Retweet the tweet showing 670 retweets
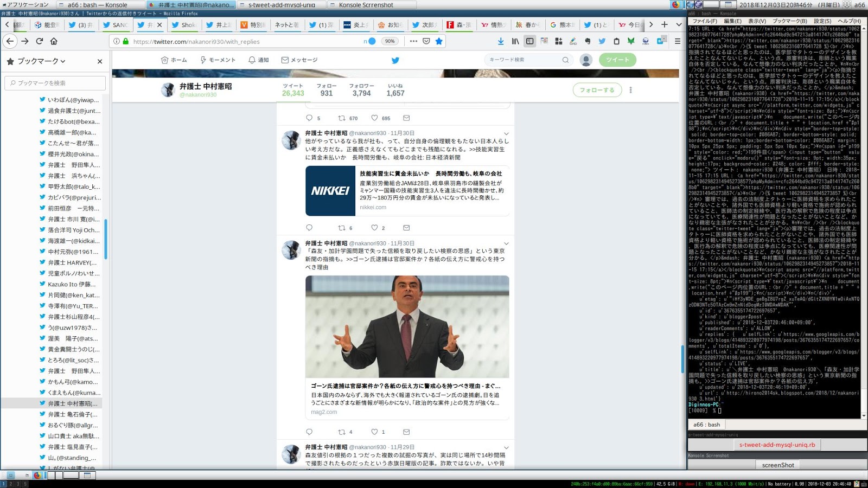The width and height of the screenshot is (868, 488). coord(342,118)
